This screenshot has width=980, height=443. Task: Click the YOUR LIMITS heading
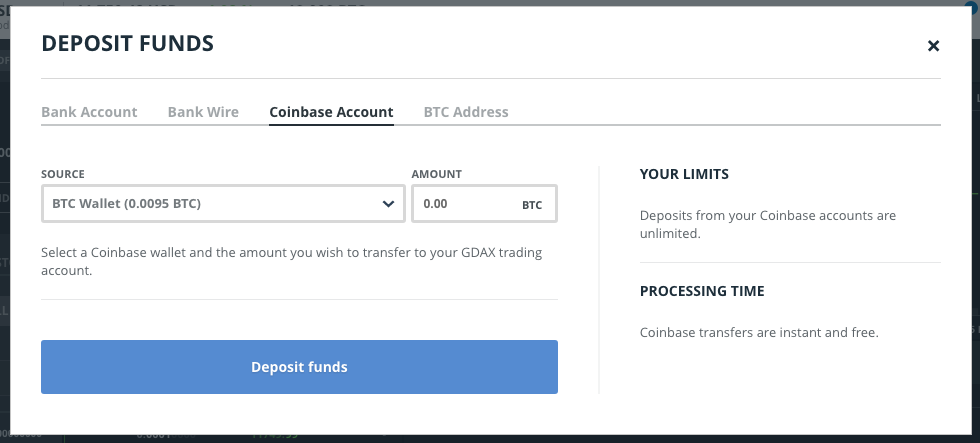click(684, 174)
